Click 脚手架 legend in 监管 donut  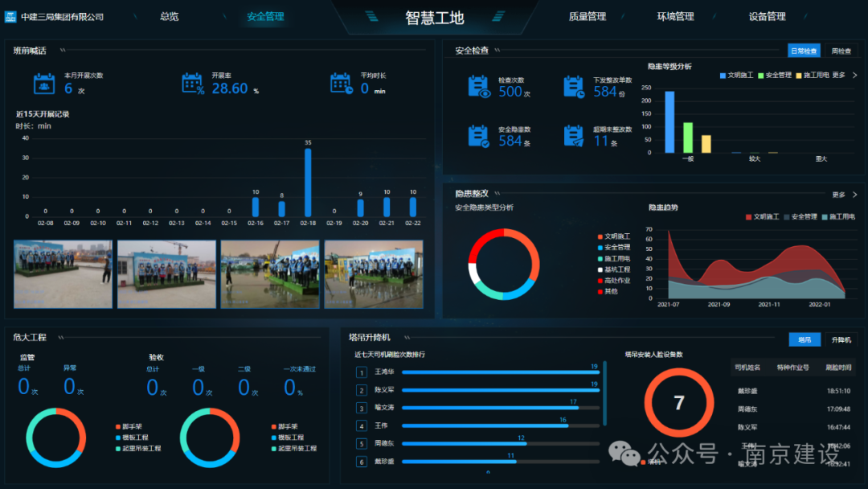[129, 426]
